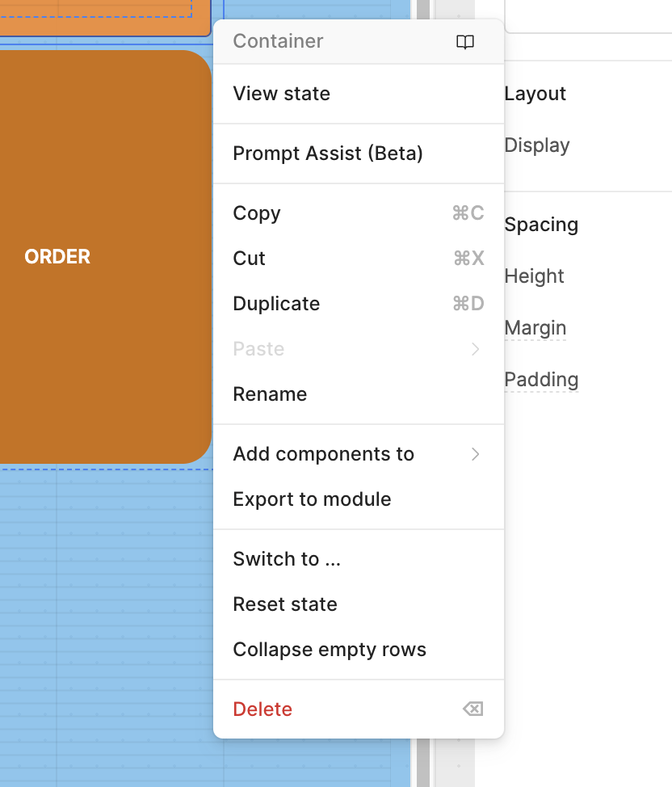Click the Margin property label

click(x=535, y=328)
